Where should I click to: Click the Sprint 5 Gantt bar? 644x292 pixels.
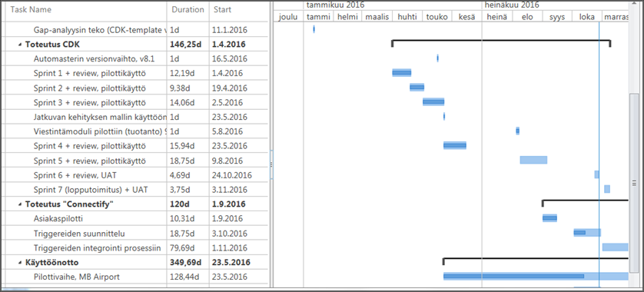pyautogui.click(x=533, y=160)
